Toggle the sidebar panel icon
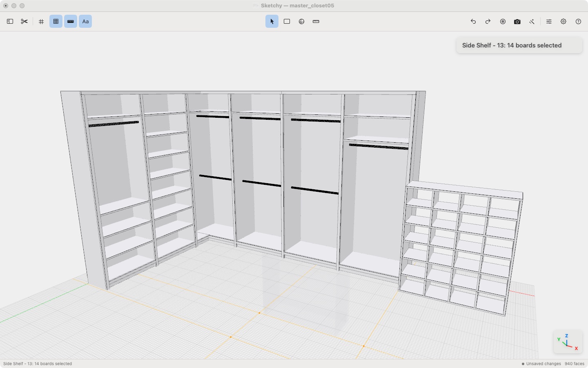Image resolution: width=588 pixels, height=368 pixels. pos(10,22)
